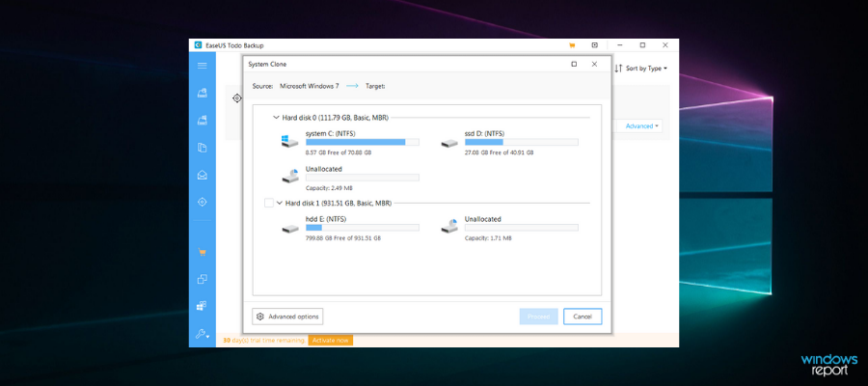Click '27.08 GB Free of 40.91 GB' text

point(500,152)
